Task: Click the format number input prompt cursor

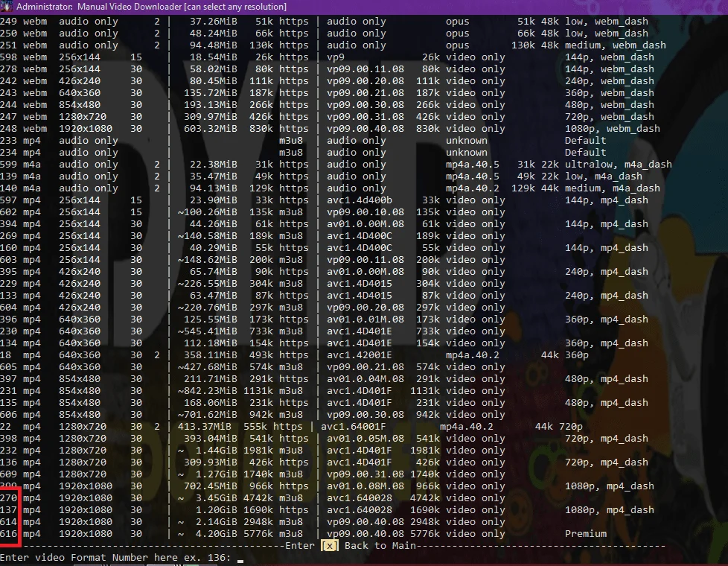Action: pos(240,561)
